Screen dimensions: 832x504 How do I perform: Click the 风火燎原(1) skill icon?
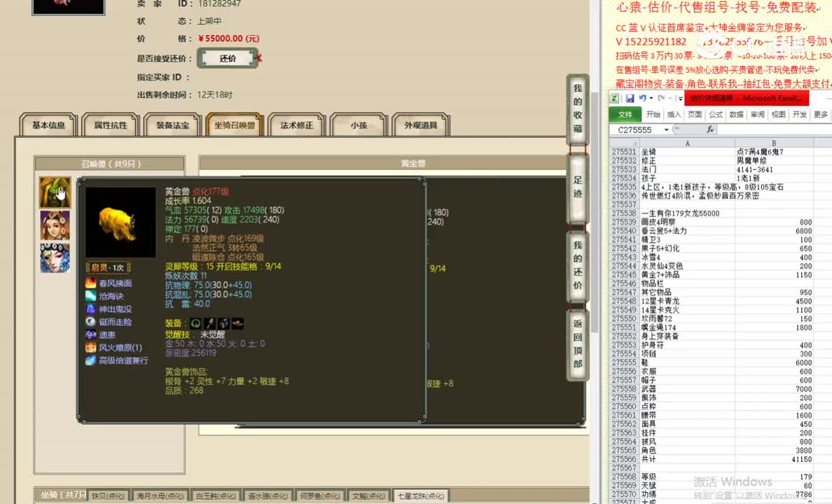click(91, 347)
